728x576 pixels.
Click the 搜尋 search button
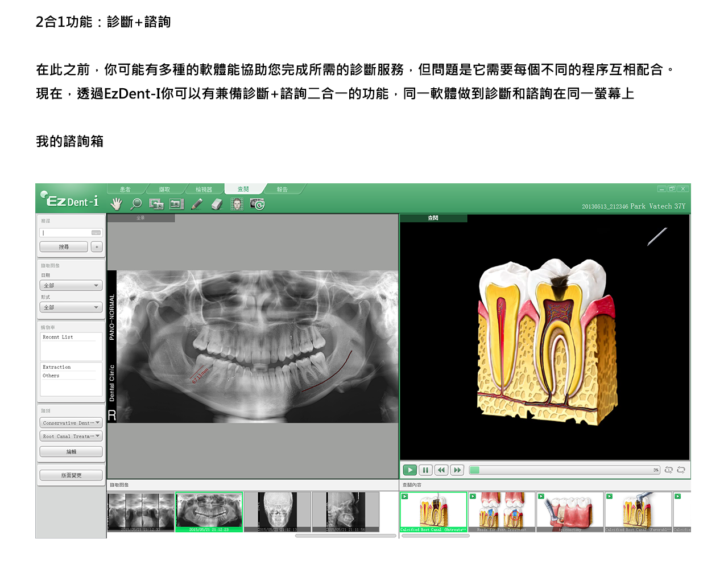(x=64, y=247)
